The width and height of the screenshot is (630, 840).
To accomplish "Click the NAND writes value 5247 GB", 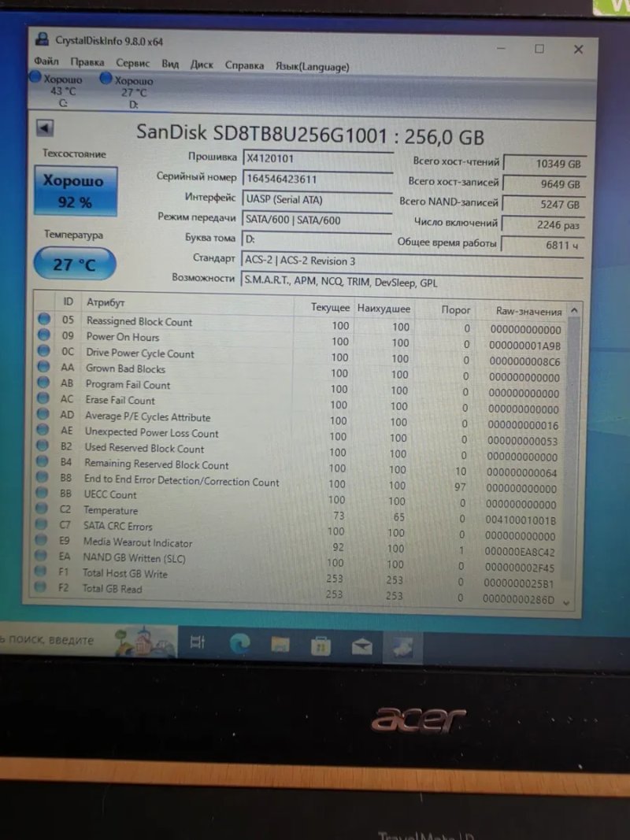I will coord(543,204).
